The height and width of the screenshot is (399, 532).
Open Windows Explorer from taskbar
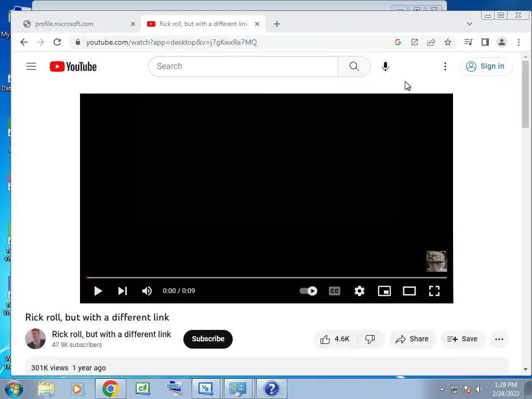pos(46,389)
